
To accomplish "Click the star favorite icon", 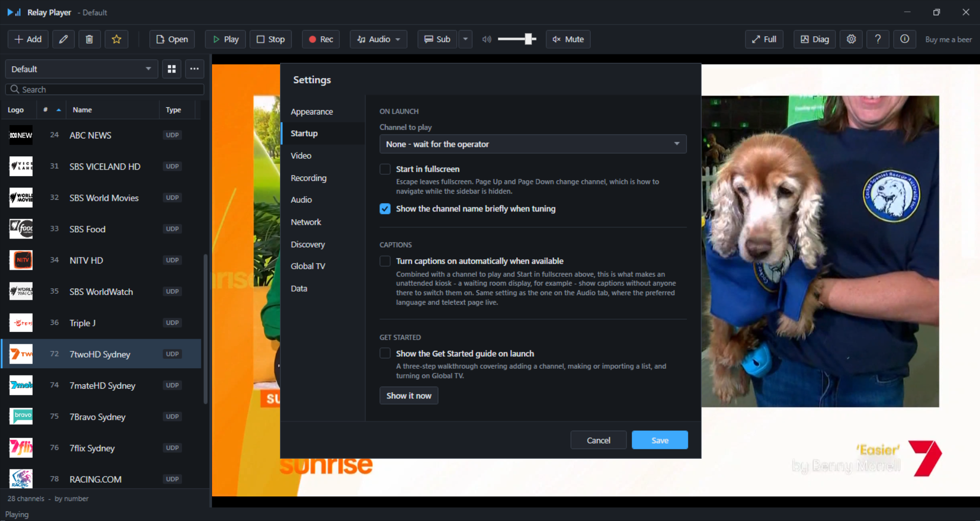I will pos(116,39).
